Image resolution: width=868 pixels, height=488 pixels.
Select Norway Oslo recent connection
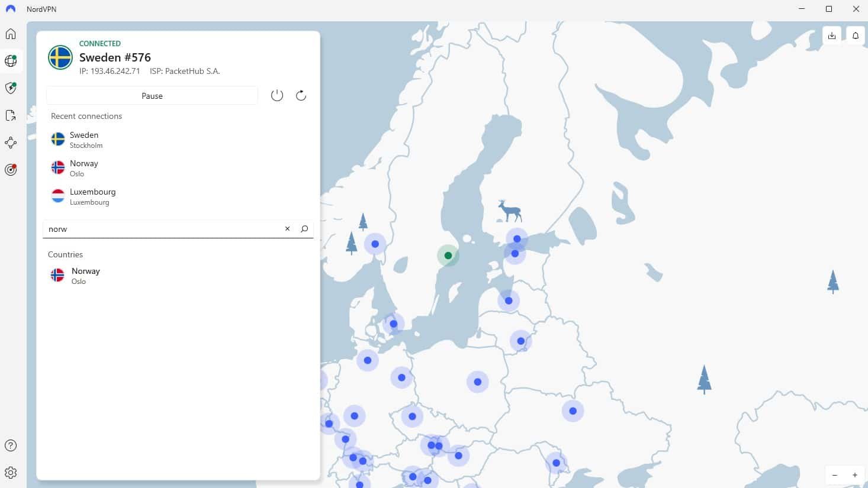click(178, 168)
